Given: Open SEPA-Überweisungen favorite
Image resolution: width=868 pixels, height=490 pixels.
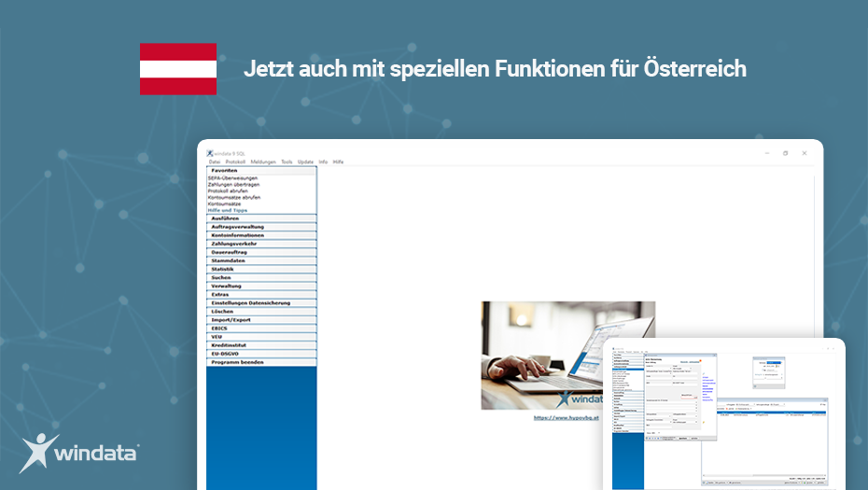Looking at the screenshot, I should [x=233, y=178].
